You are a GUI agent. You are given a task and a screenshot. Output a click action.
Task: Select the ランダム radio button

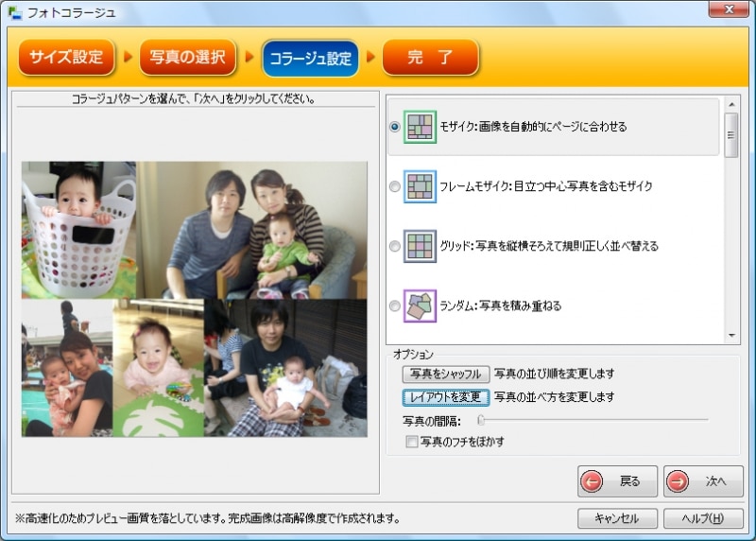[x=394, y=306]
